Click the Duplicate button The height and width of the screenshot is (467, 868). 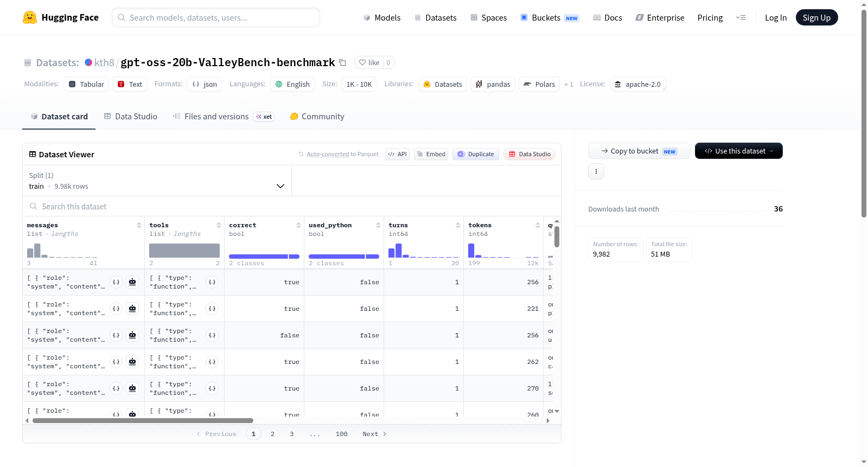476,154
